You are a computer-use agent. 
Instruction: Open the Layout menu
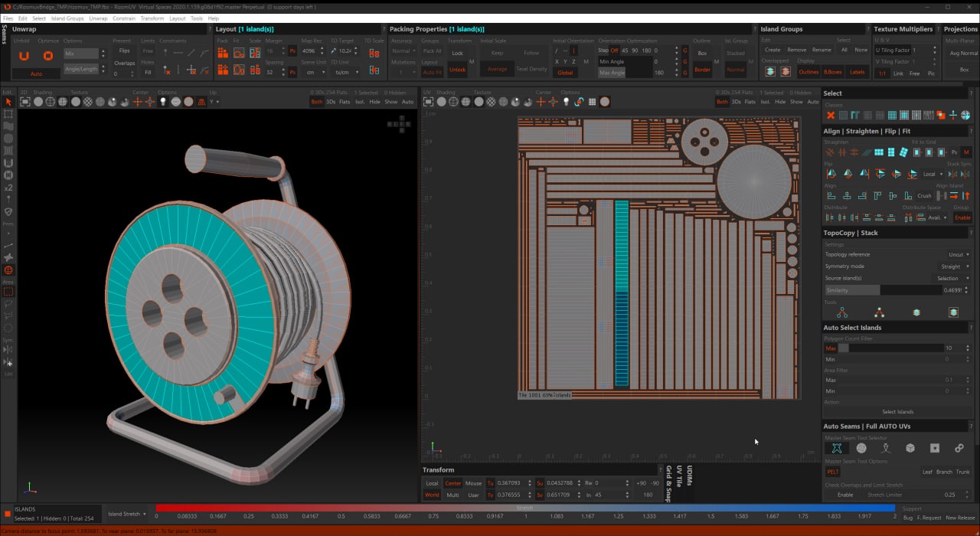coord(177,18)
